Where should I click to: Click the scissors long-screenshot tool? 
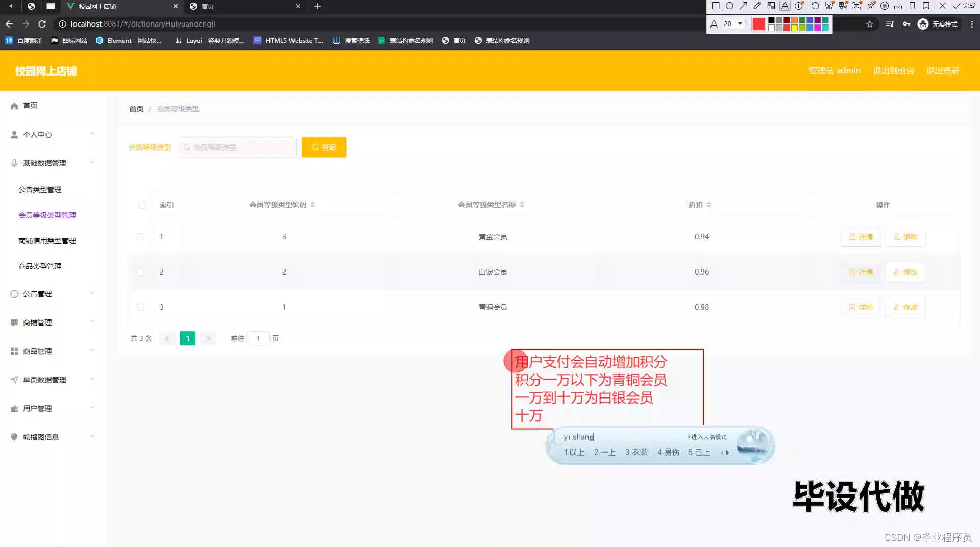click(x=829, y=6)
